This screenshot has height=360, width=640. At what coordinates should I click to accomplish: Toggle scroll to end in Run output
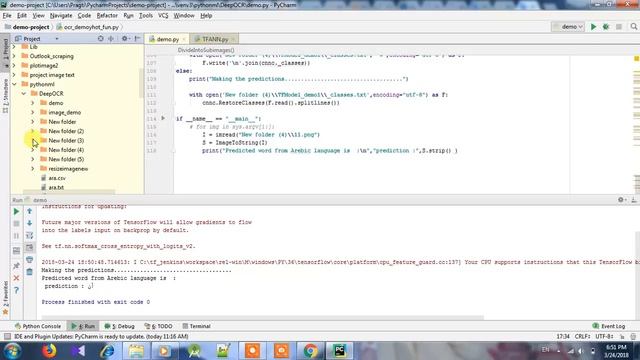point(29,247)
